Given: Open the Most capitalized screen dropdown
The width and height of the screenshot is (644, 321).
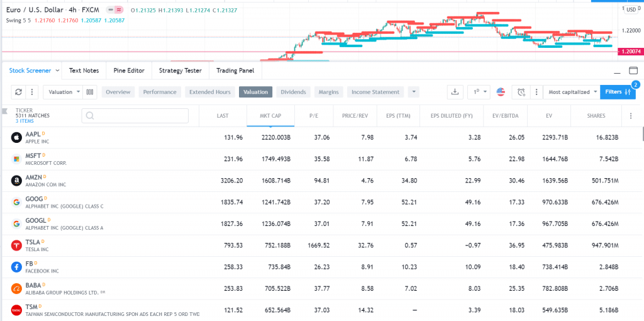Looking at the screenshot, I should coord(571,92).
